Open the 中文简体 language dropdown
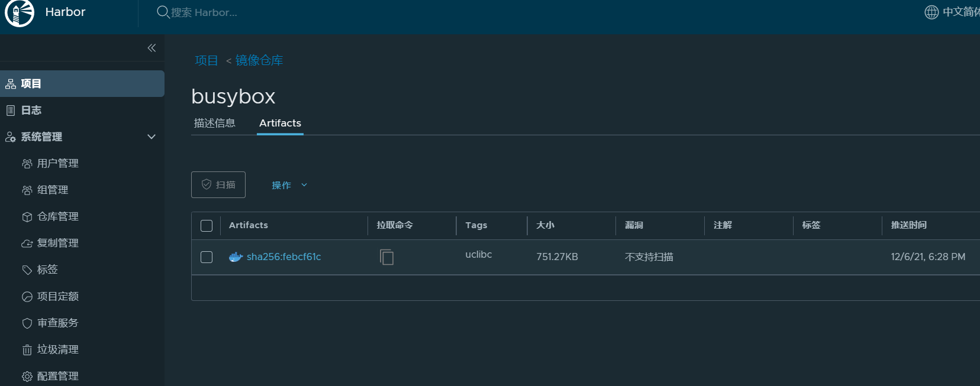Image resolution: width=980 pixels, height=386 pixels. click(952, 12)
